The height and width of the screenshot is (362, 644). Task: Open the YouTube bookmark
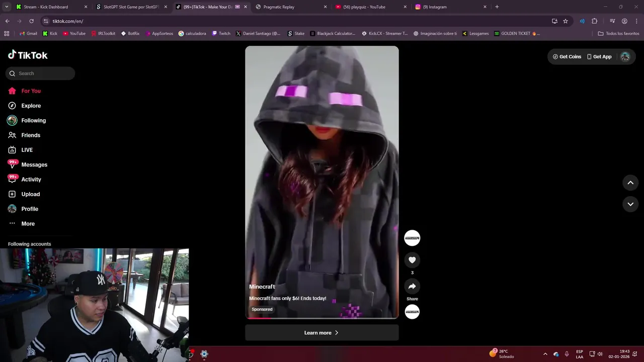[73, 34]
